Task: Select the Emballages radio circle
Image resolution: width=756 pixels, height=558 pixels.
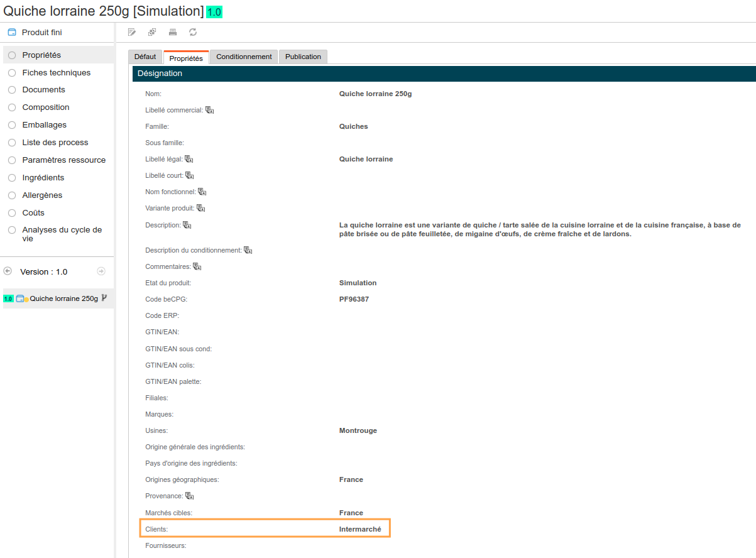Action: click(x=12, y=125)
